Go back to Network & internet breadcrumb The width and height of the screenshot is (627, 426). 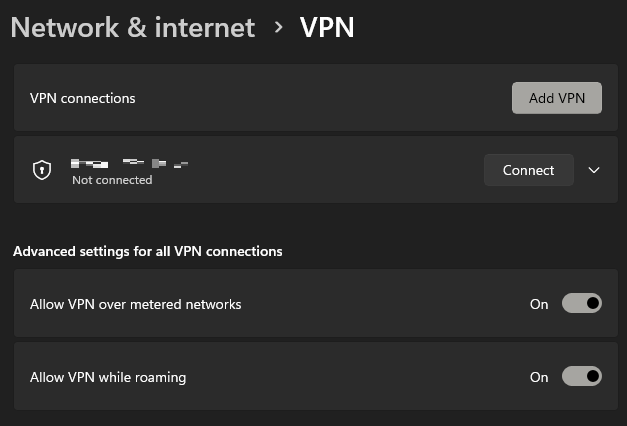click(133, 28)
